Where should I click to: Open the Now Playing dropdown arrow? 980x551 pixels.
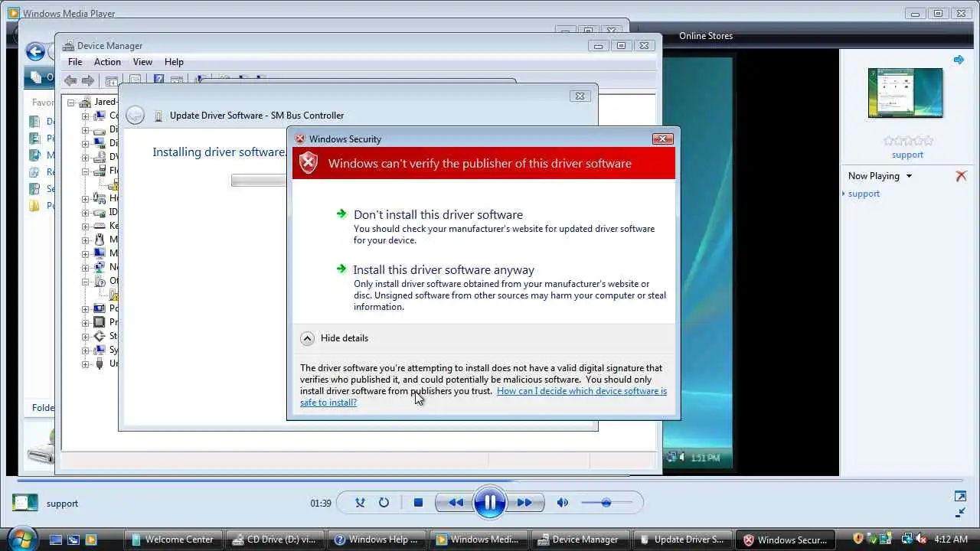909,176
